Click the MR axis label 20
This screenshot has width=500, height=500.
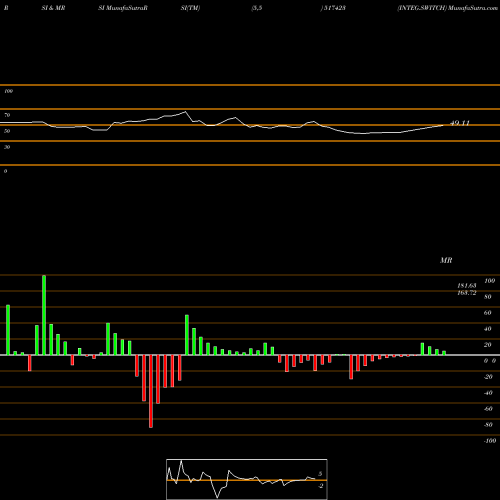tap(488, 345)
